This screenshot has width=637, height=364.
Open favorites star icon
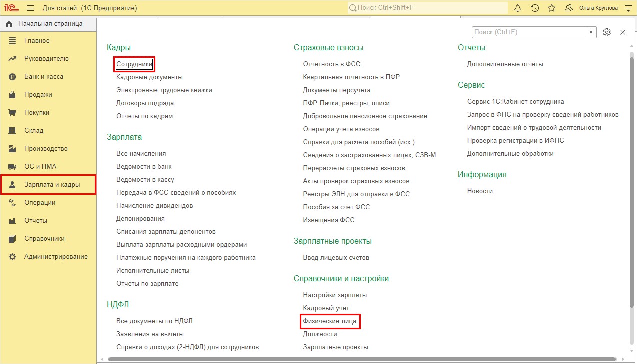552,8
